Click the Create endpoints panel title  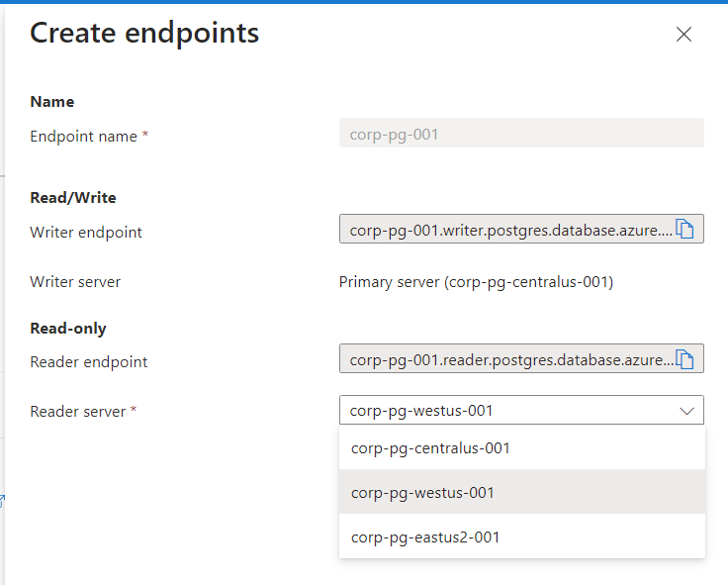[x=144, y=33]
